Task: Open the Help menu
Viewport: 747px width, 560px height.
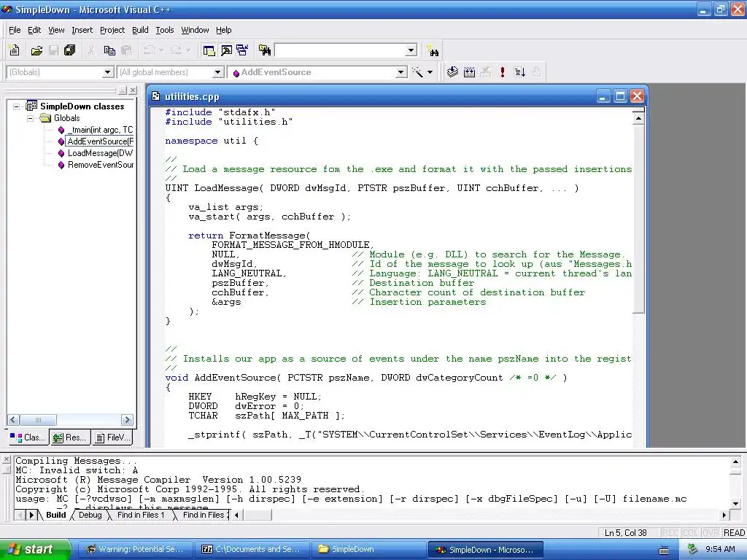Action: click(x=223, y=30)
